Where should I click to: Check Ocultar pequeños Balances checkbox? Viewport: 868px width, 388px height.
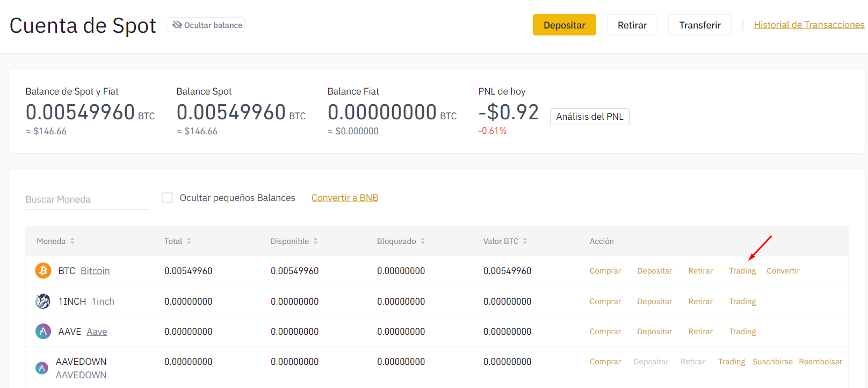tap(167, 198)
